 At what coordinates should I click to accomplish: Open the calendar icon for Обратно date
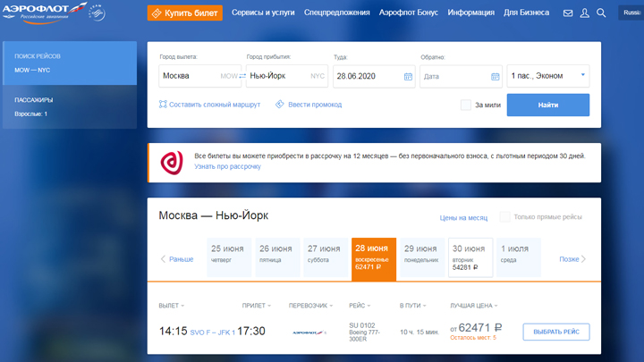click(x=496, y=76)
